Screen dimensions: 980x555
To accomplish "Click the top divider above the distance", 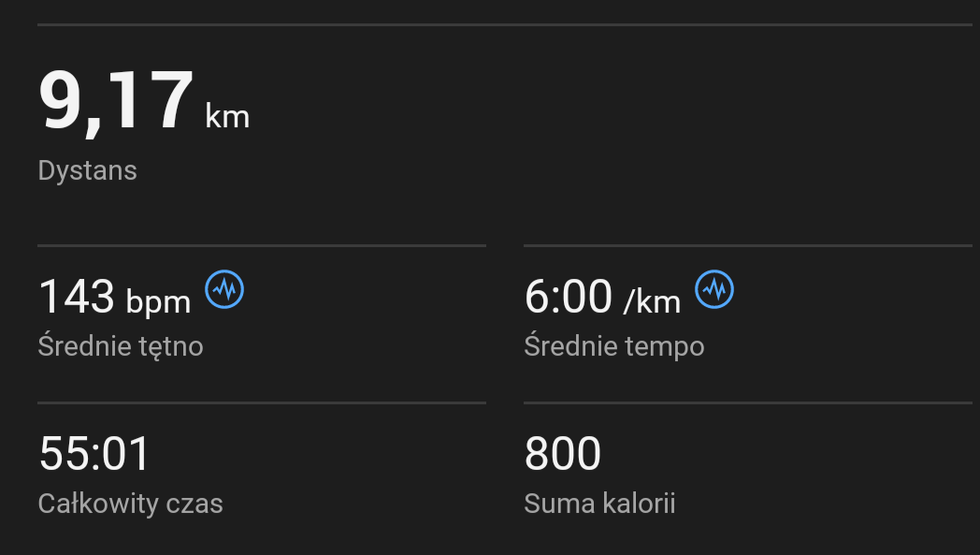I will 505,24.
